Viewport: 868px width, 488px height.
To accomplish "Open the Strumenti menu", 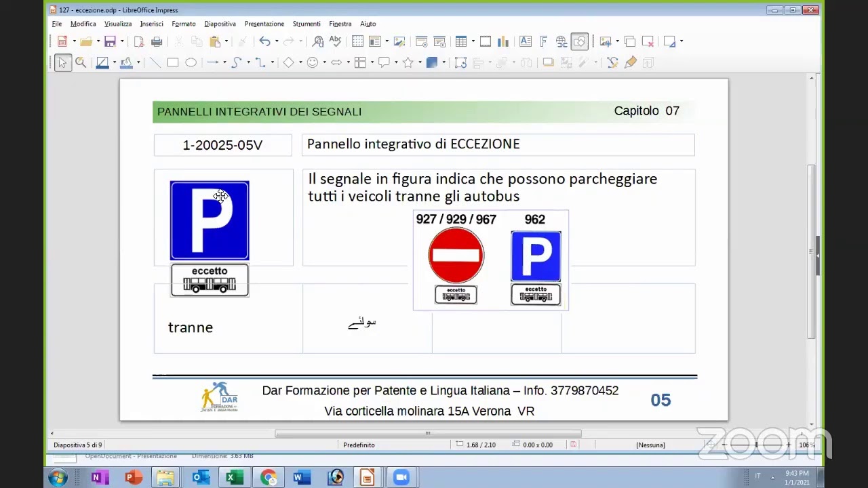I will [x=307, y=24].
